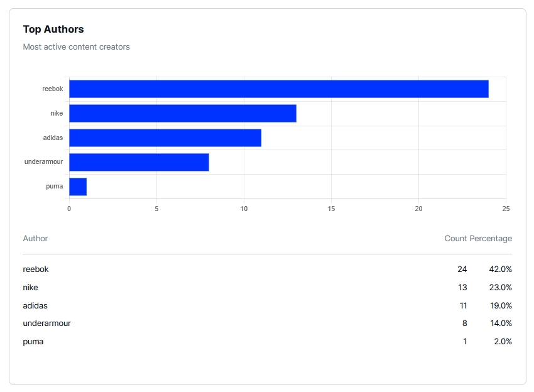Screen dimensions: 534x392
Task: Click the x-axis tick label '15'
Action: click(x=331, y=209)
